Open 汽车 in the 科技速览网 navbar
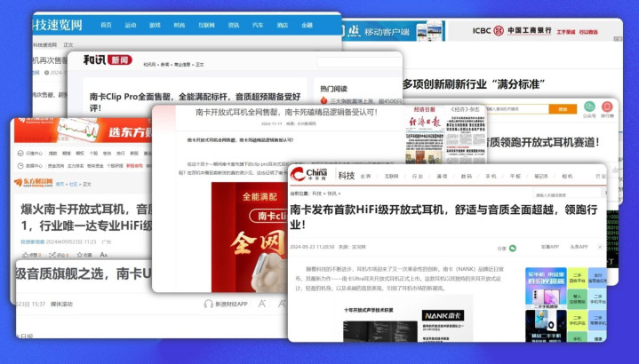This screenshot has height=364, width=639. pyautogui.click(x=258, y=25)
